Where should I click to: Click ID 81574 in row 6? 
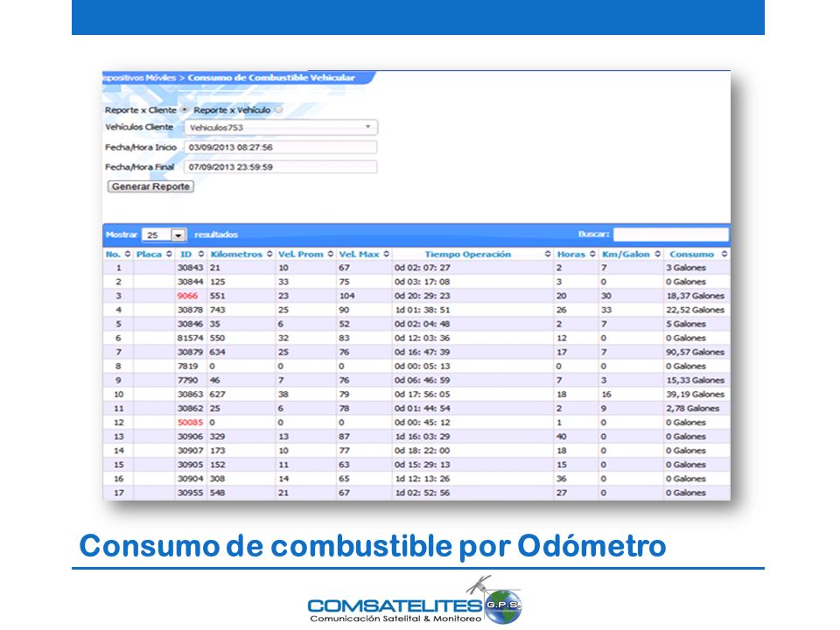click(x=190, y=338)
